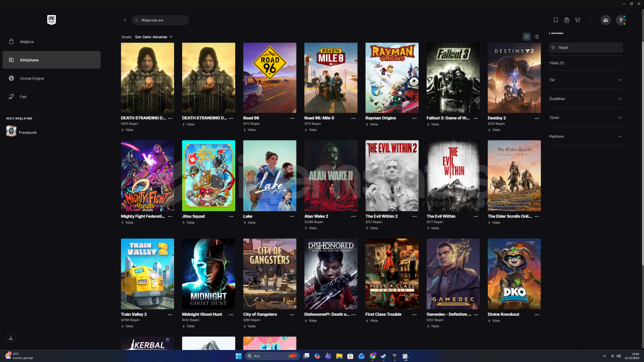Open the friends list icon
The width and height of the screenshot is (644, 362).
(x=605, y=20)
